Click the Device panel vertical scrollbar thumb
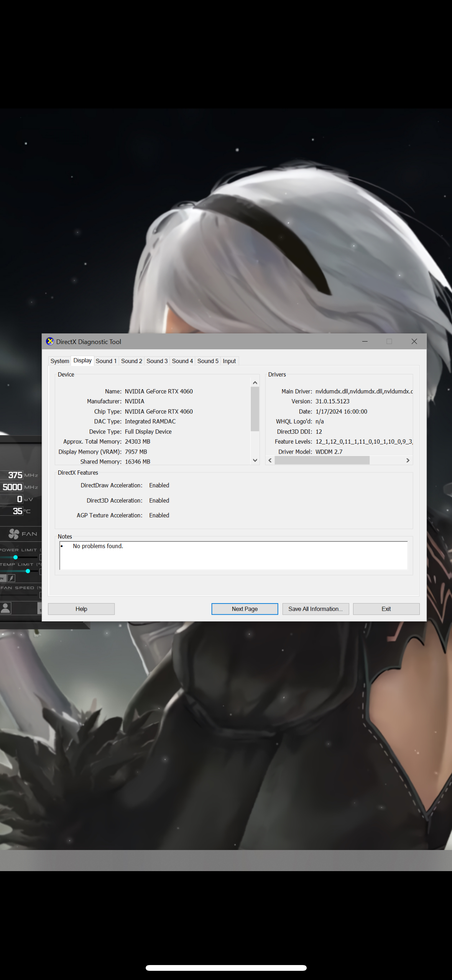Screen dimensions: 452x980 click(255, 409)
